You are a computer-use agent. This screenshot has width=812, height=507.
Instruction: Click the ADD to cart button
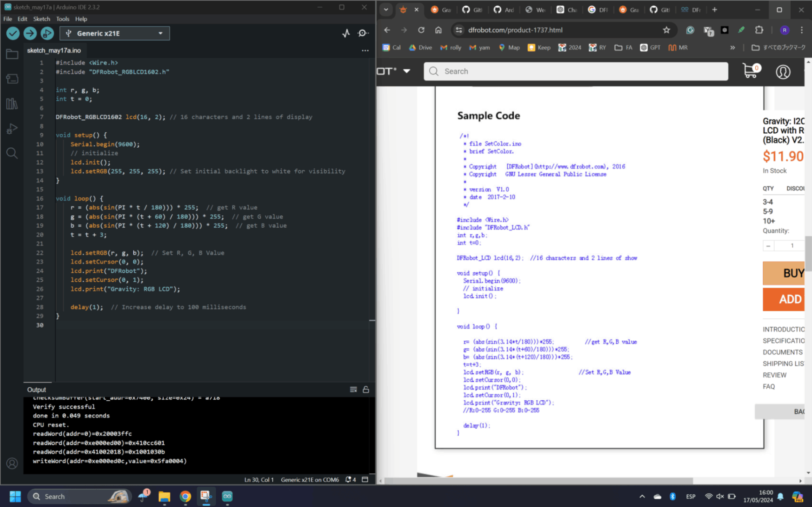pos(784,299)
